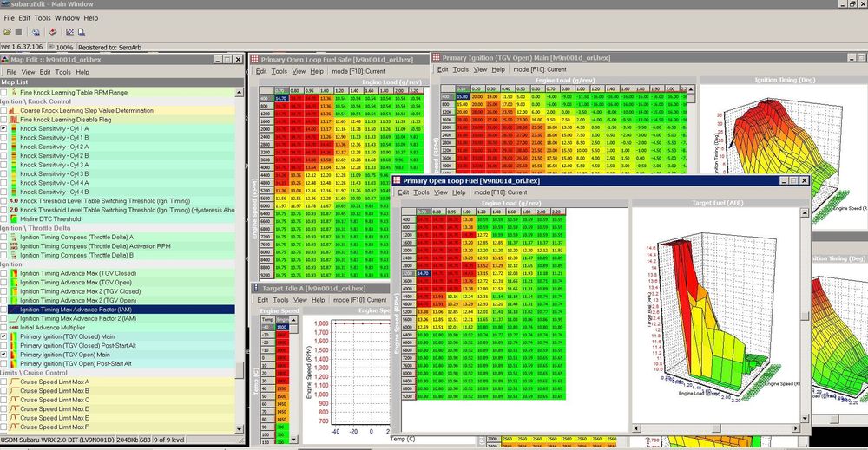Open the File menu in the main subaruEdit window
The width and height of the screenshot is (868, 450).
click(x=10, y=17)
